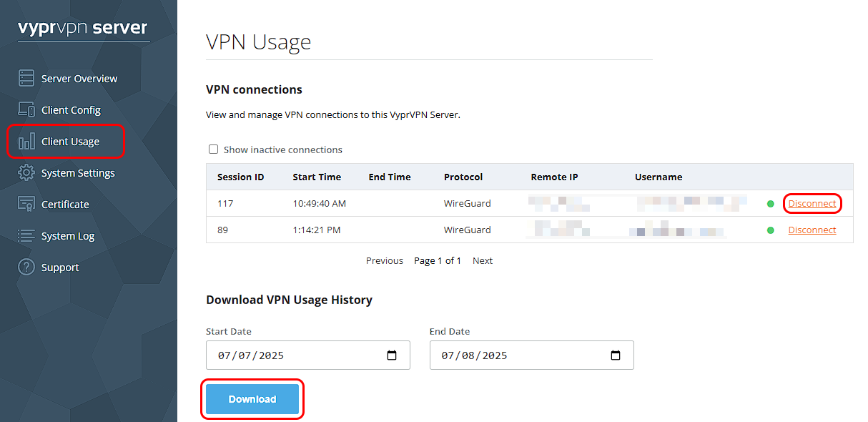Image resolution: width=868 pixels, height=422 pixels.
Task: Click the Download button
Action: (x=252, y=399)
